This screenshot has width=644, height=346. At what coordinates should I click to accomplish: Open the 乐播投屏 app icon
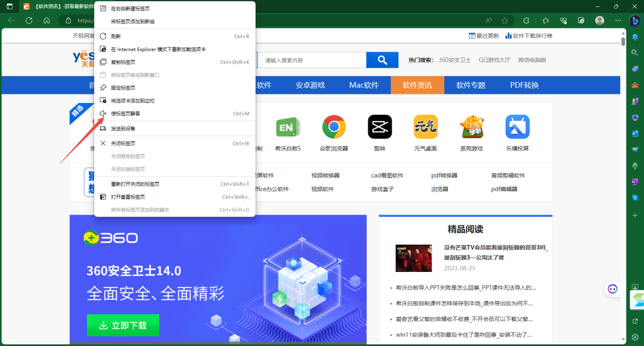point(517,127)
